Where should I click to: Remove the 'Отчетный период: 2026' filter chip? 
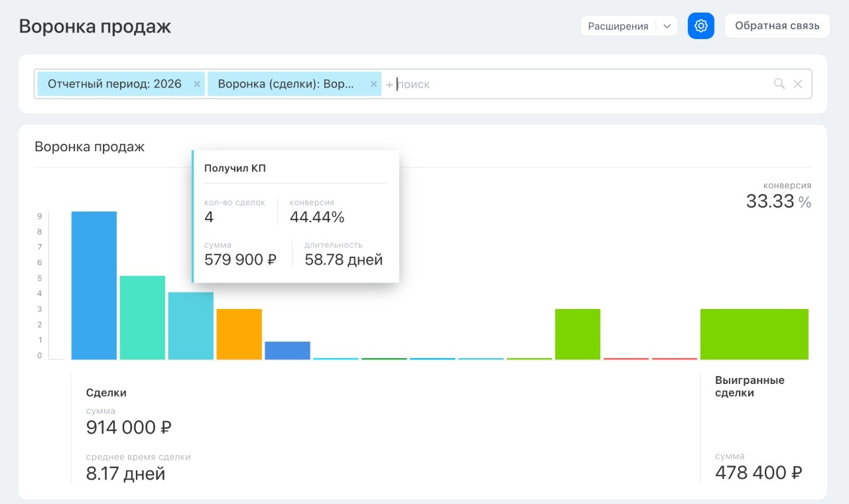click(197, 84)
